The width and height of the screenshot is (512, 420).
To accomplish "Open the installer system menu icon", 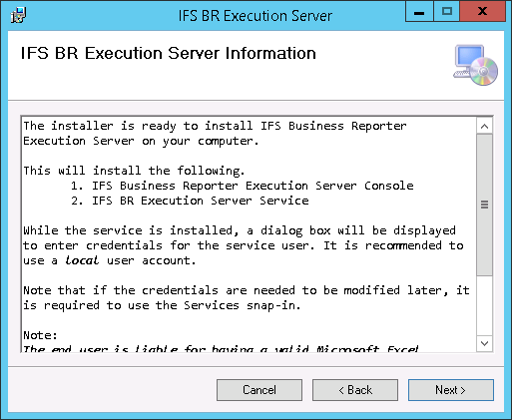I will (x=18, y=15).
